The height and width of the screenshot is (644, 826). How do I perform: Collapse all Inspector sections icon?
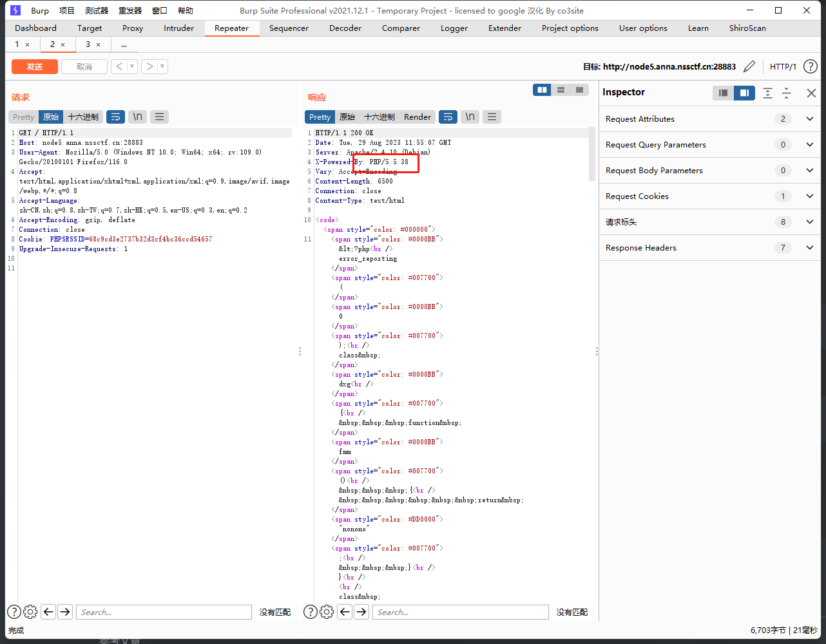click(786, 93)
